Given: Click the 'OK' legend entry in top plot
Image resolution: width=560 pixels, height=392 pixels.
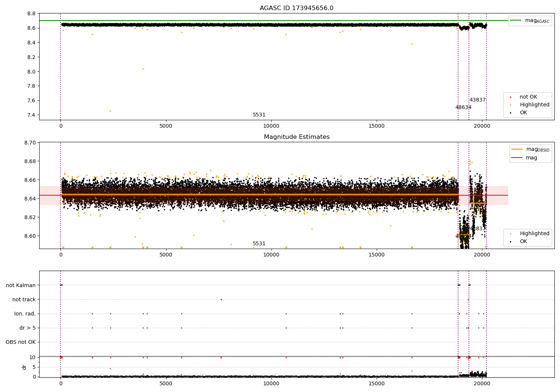Looking at the screenshot, I should 523,113.
